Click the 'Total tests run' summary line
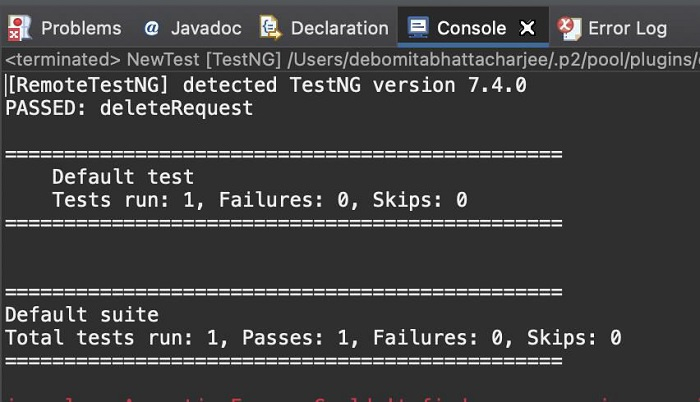Viewport: 700px width, 402px height. pyautogui.click(x=313, y=338)
